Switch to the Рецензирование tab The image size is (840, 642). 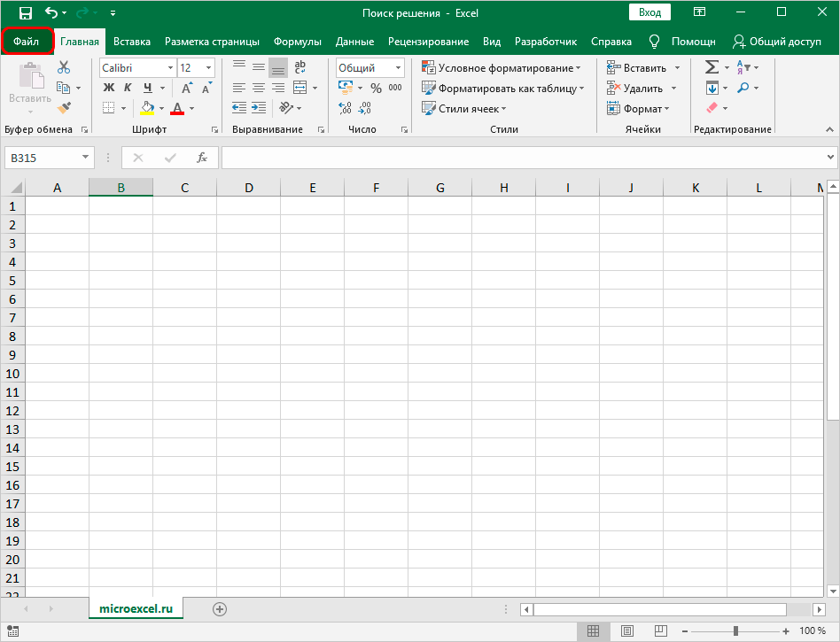point(429,42)
